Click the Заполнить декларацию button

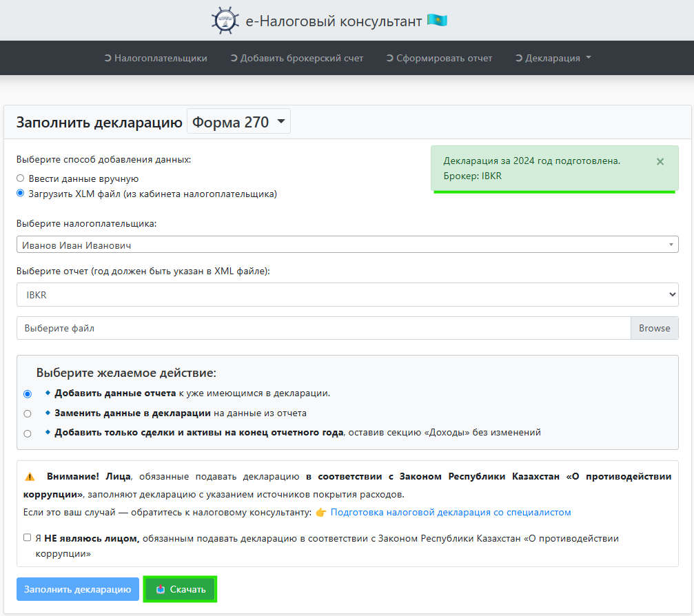tap(77, 589)
